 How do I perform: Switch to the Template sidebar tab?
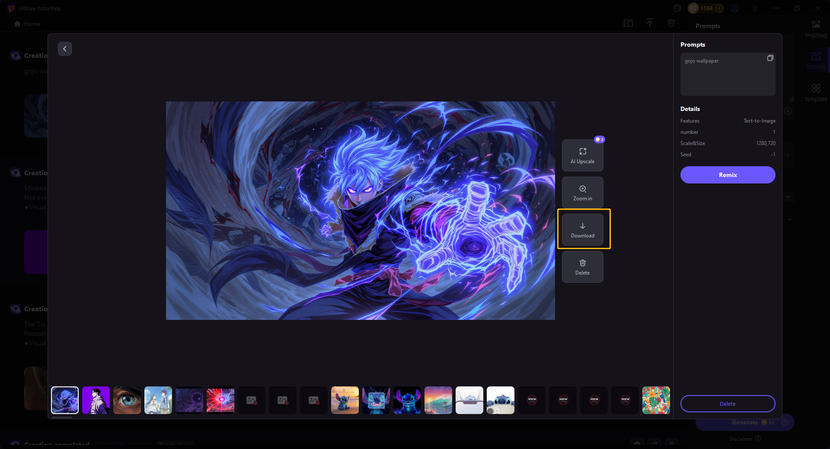816,92
